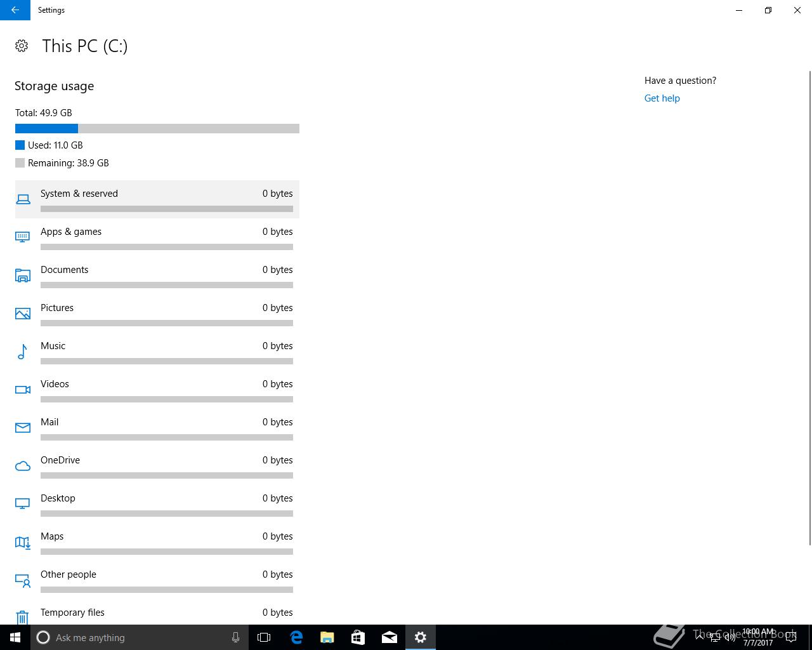This screenshot has height=650, width=812.
Task: Click the volume speaker tray icon
Action: [730, 637]
